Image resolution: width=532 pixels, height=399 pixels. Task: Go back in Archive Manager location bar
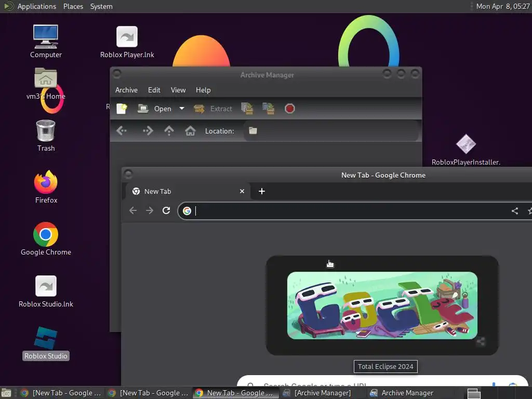122,130
